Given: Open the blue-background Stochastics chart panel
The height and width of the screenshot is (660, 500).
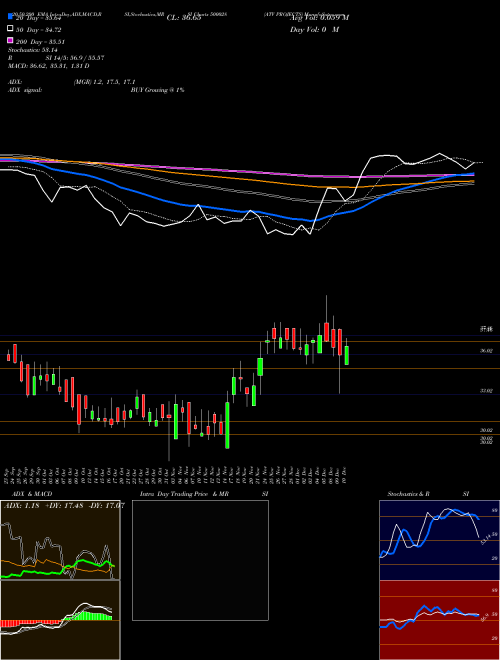Looking at the screenshot, I should 439,540.
